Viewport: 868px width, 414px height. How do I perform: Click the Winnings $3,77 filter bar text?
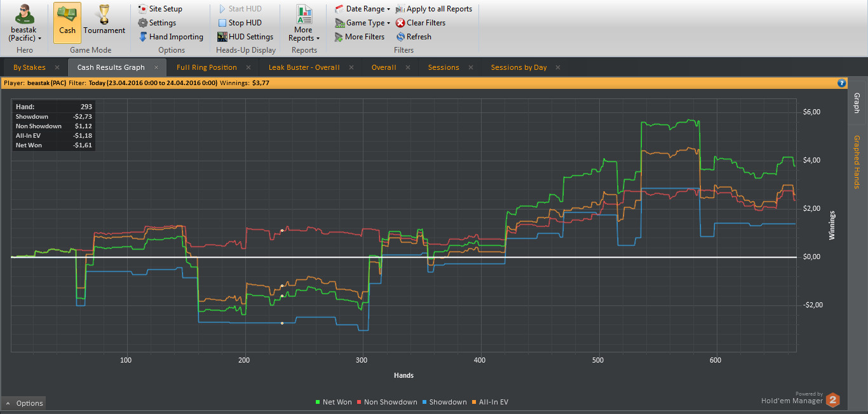click(245, 83)
